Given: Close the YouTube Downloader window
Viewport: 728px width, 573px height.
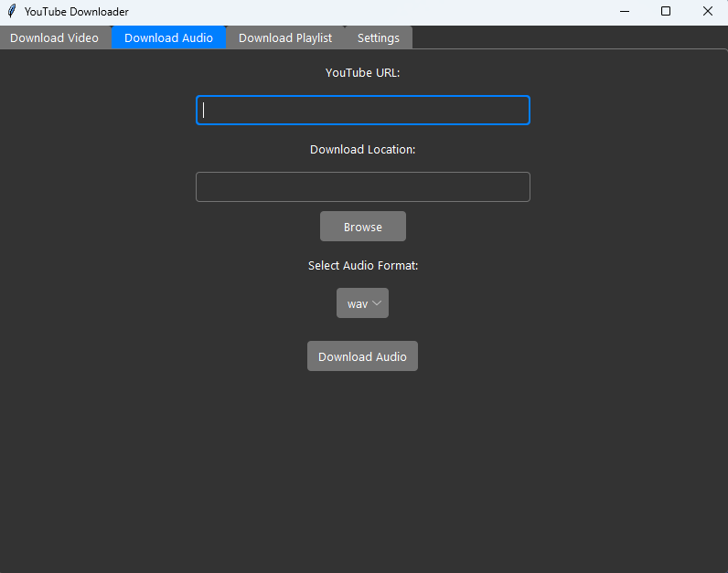Looking at the screenshot, I should [708, 11].
